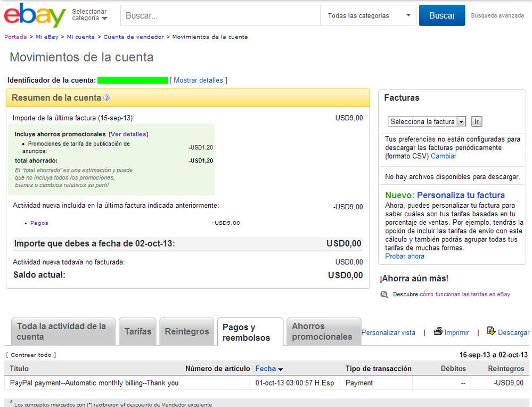Click the Título column header

tap(19, 369)
